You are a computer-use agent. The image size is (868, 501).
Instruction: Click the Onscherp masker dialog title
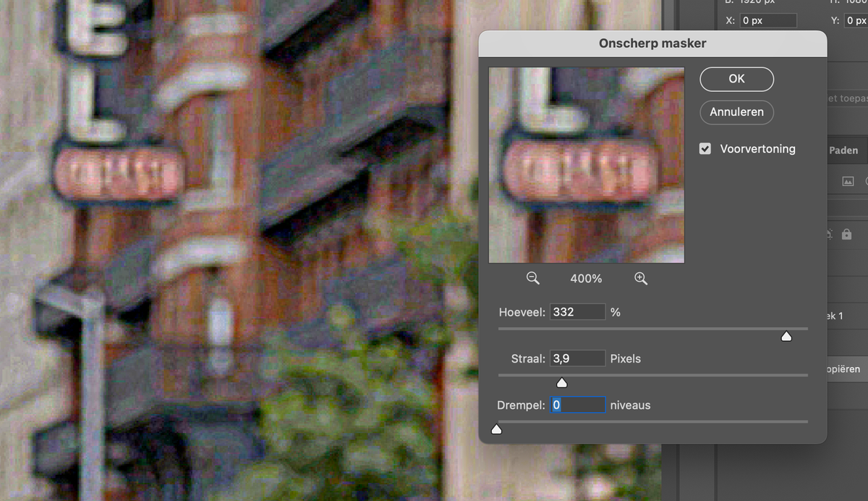tap(652, 43)
